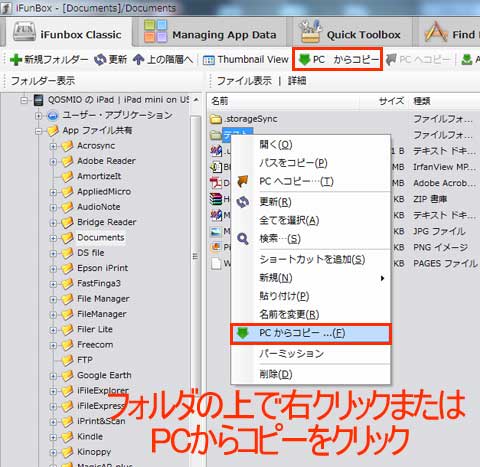480x467 pixels.
Task: Choose パスをコピー(P) from context menu
Action: tap(310, 163)
